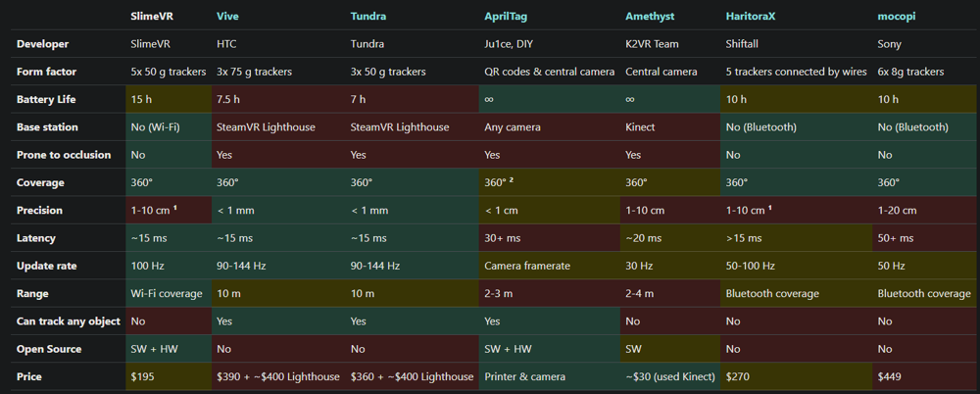
Task: Follow the AprilTag column link
Action: tap(508, 17)
